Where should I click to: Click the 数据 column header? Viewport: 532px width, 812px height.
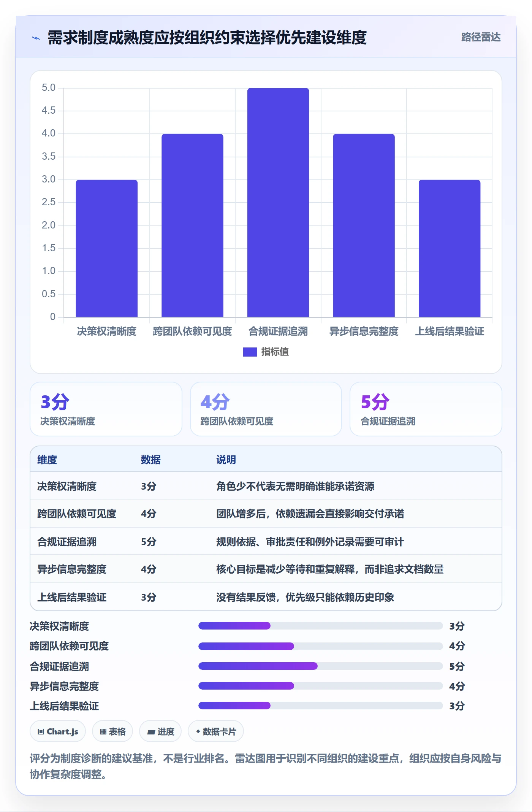pos(151,460)
